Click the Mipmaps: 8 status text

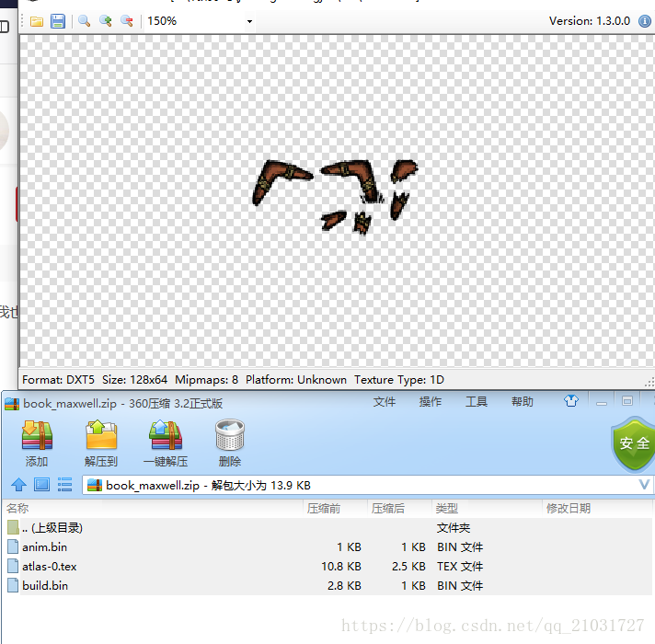pos(206,380)
